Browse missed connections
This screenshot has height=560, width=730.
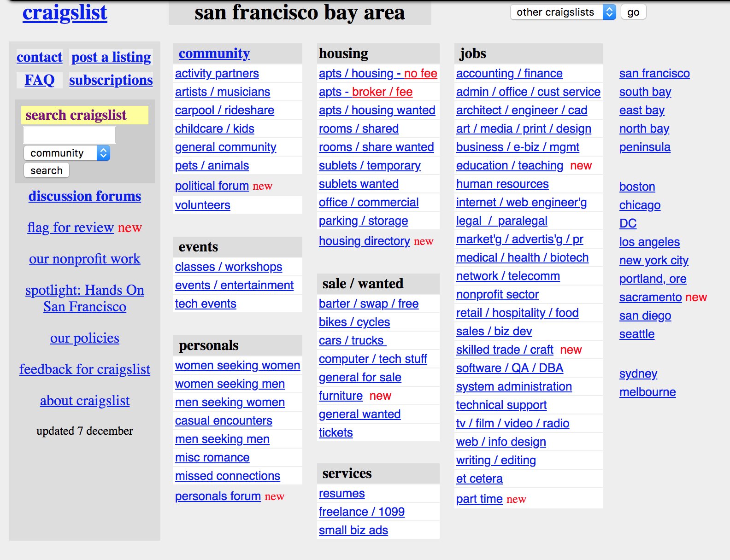[228, 476]
